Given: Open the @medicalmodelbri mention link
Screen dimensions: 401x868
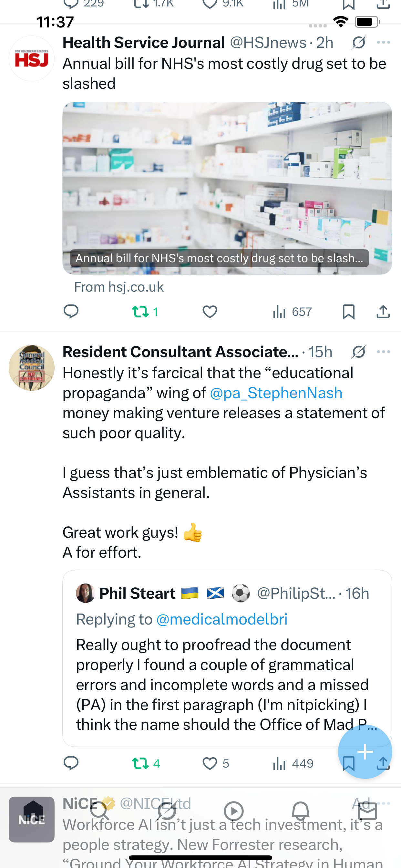Looking at the screenshot, I should pos(222,619).
